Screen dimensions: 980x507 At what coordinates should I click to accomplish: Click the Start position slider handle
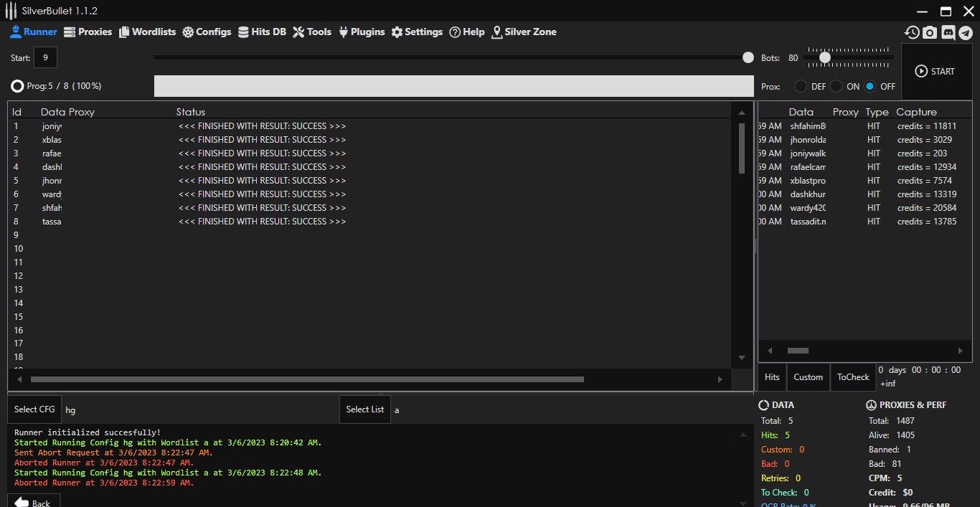748,57
